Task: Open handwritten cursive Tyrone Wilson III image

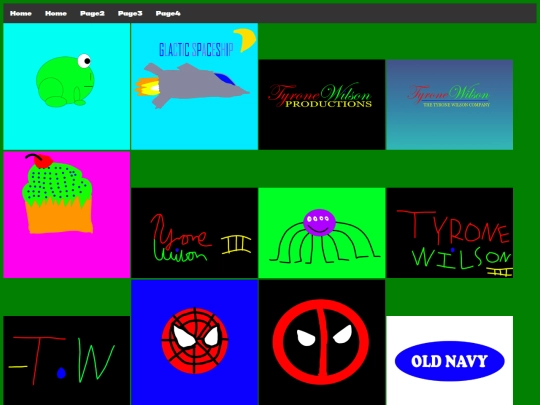Action: coord(195,233)
